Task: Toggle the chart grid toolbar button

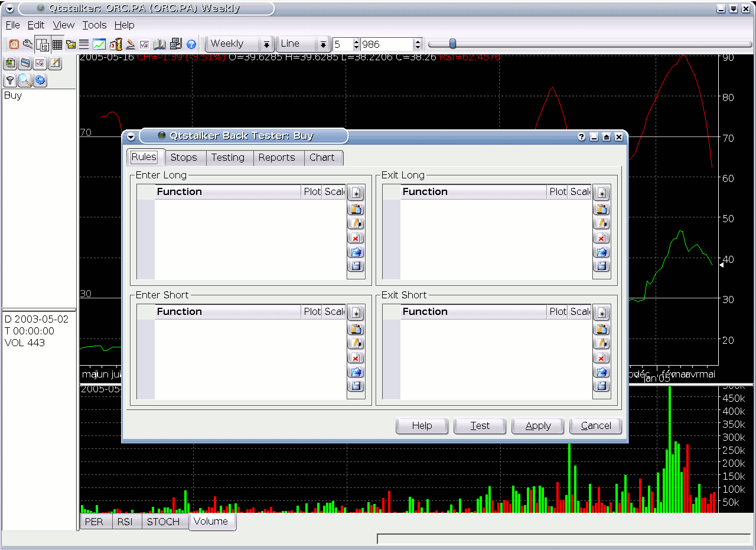Action: click(57, 44)
